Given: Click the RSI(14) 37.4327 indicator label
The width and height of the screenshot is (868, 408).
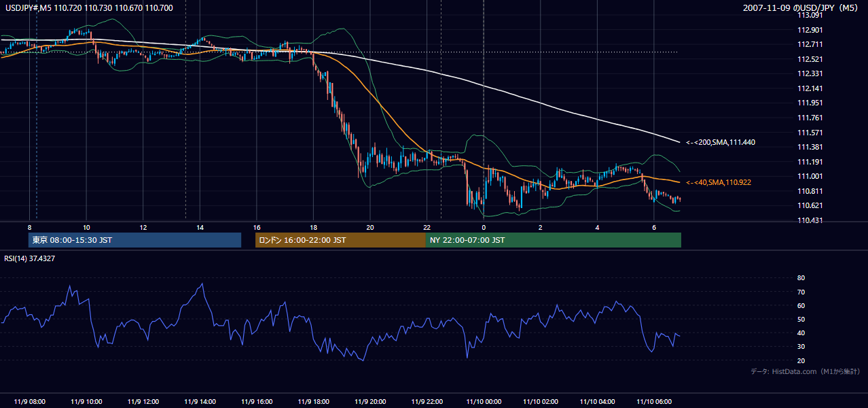Looking at the screenshot, I should tap(30, 258).
